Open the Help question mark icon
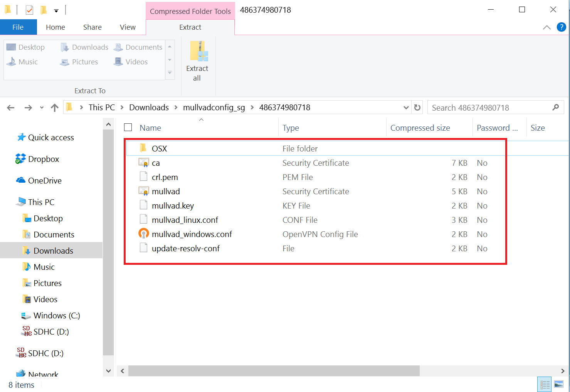 pyautogui.click(x=561, y=27)
